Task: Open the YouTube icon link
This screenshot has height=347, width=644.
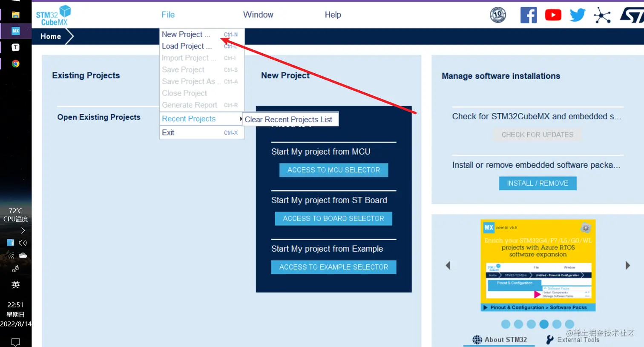Action: point(553,15)
